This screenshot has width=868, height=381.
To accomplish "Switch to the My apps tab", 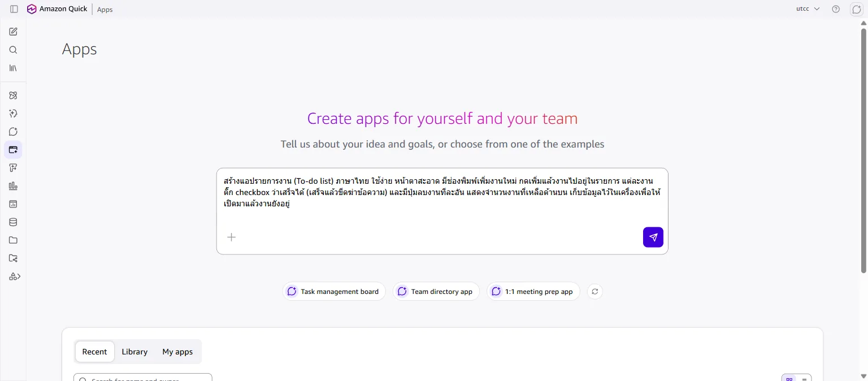I will click(177, 352).
